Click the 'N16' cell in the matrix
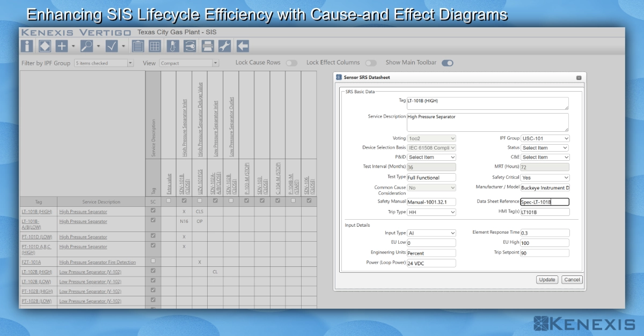Viewport: 644px width, 336px height. [184, 221]
